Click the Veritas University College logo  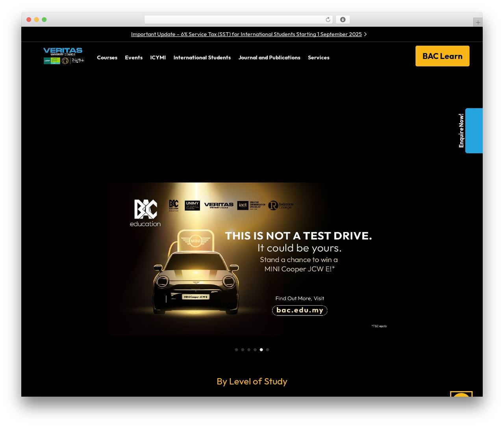(x=63, y=56)
